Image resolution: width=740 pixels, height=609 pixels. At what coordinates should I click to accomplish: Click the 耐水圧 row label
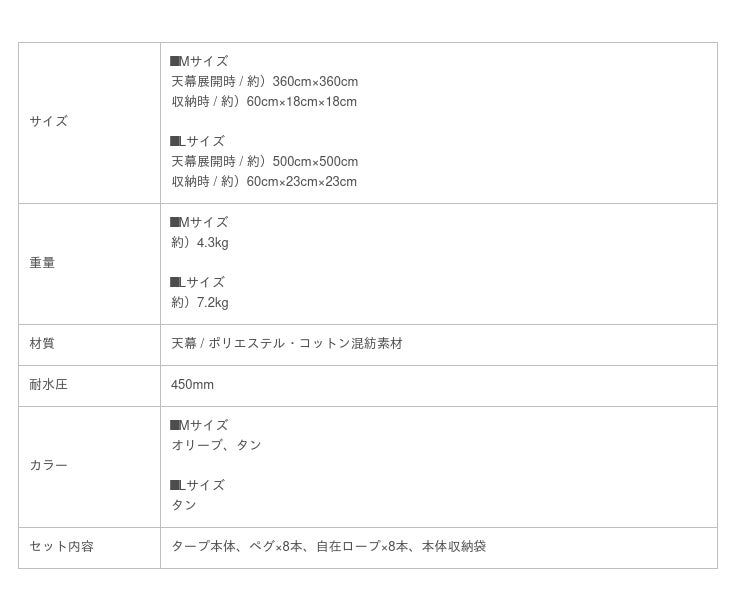49,385
